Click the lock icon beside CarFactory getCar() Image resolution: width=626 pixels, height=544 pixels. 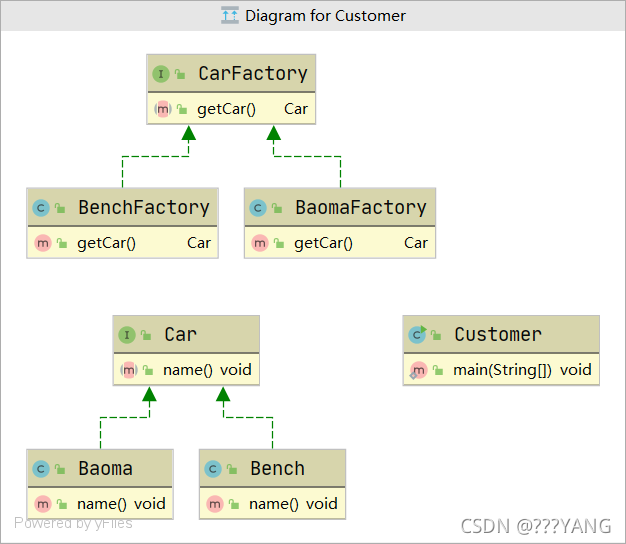[x=182, y=109]
